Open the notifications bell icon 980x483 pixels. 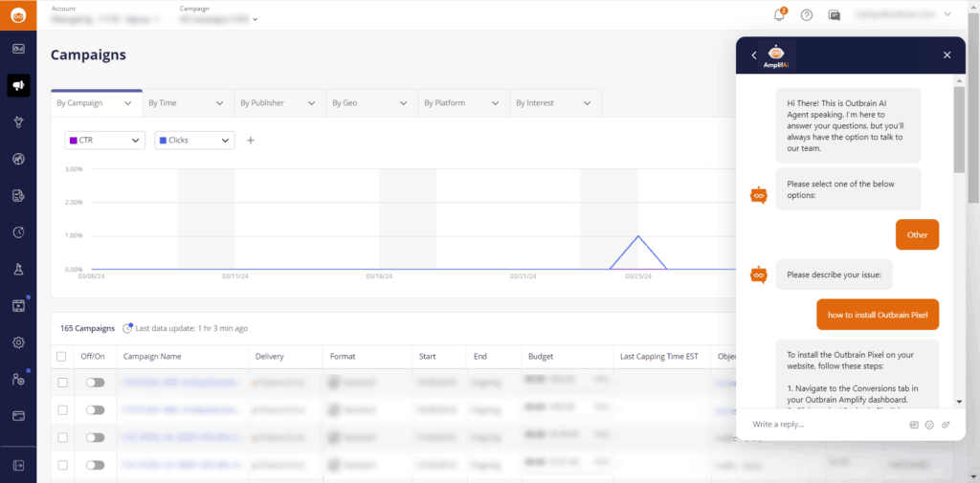coord(779,15)
